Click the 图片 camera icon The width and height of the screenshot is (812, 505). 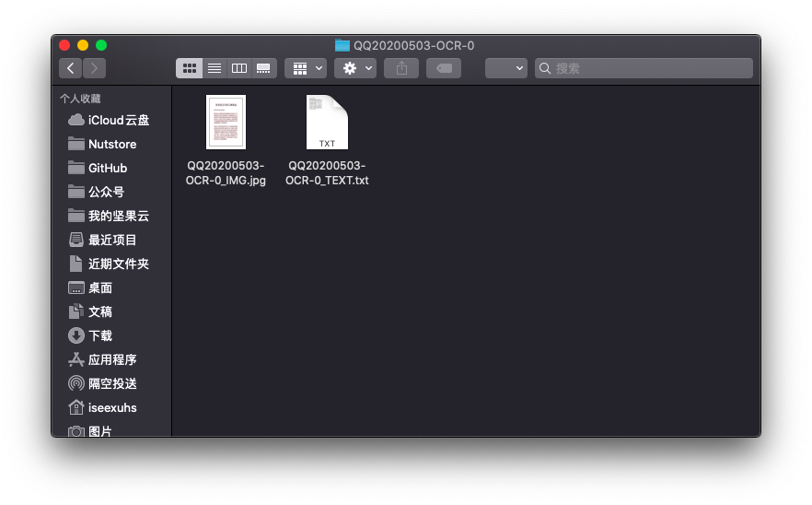[76, 431]
